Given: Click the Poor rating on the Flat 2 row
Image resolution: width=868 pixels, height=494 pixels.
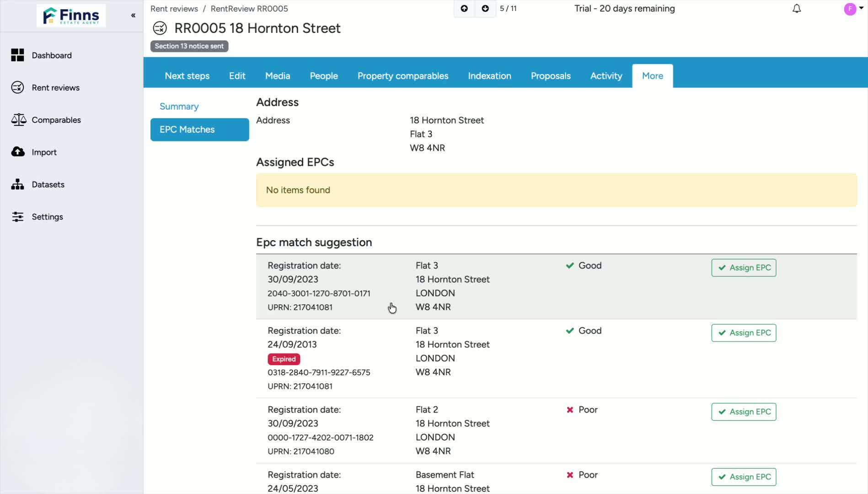Looking at the screenshot, I should [582, 410].
